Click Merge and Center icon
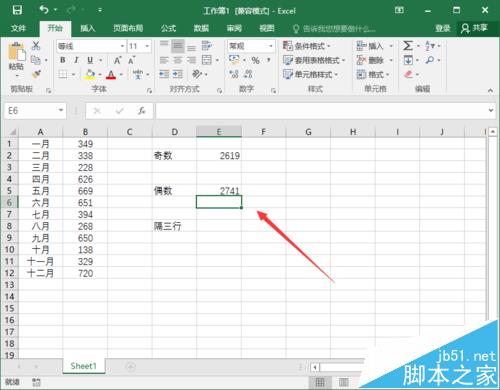The height and width of the screenshot is (390, 500). (207, 60)
